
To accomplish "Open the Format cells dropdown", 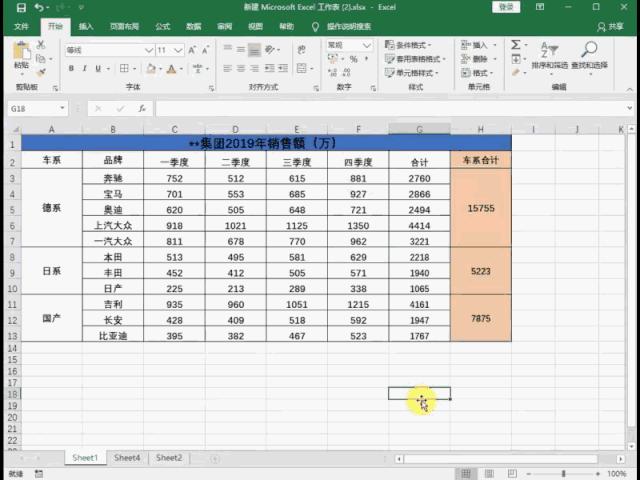I will pos(477,73).
